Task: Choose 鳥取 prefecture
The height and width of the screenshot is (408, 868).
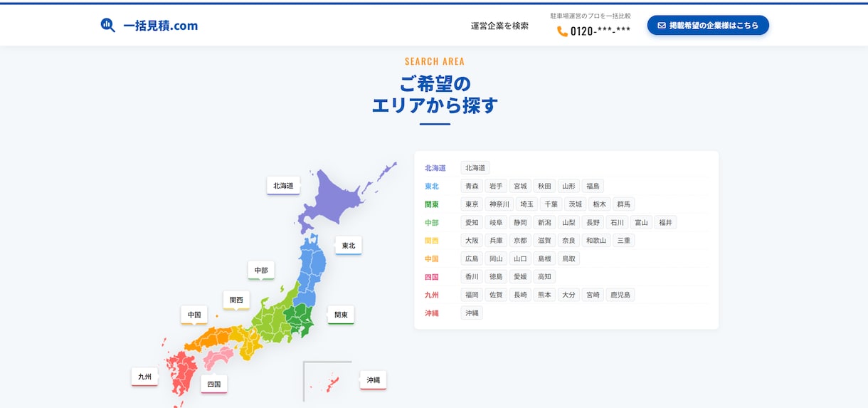Action: [x=568, y=258]
